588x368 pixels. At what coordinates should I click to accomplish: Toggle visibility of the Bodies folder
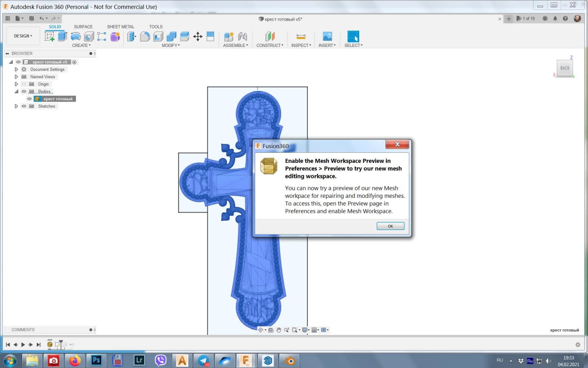[x=24, y=92]
